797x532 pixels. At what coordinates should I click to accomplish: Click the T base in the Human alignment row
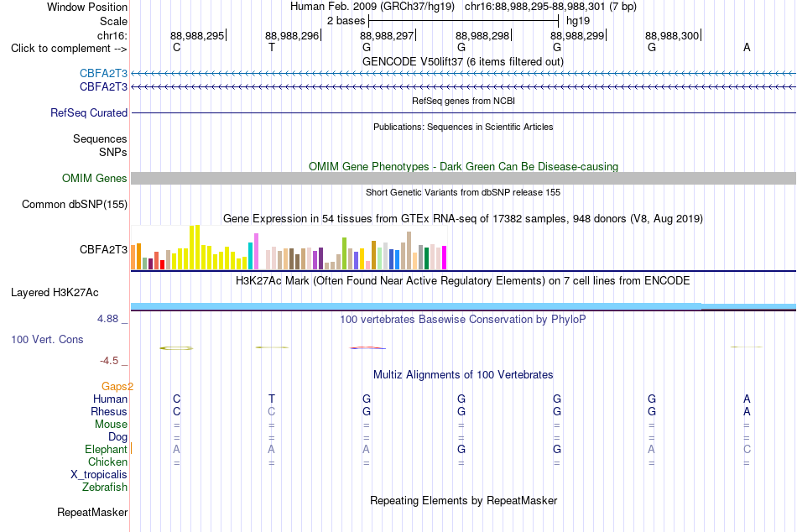272,399
